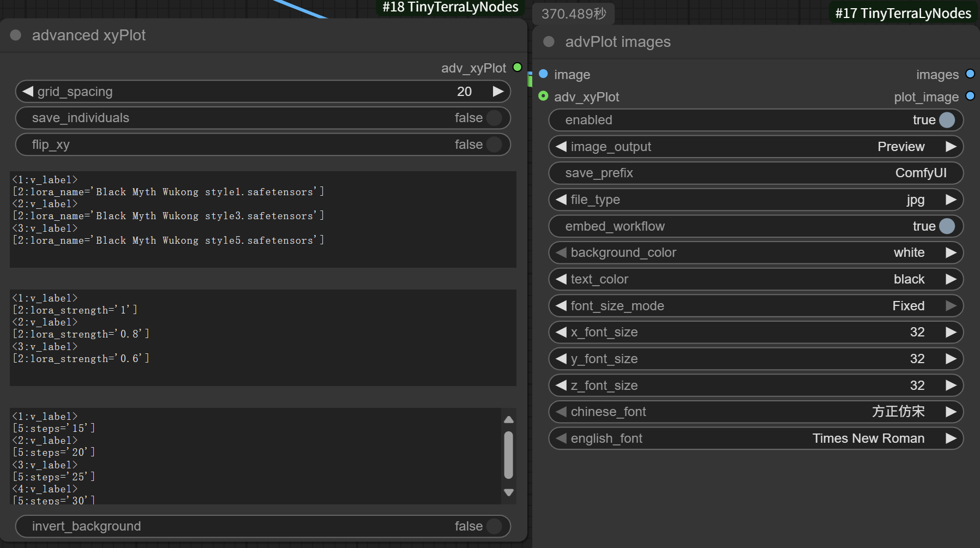Toggle the flip_xy switch
980x548 pixels.
pos(494,144)
